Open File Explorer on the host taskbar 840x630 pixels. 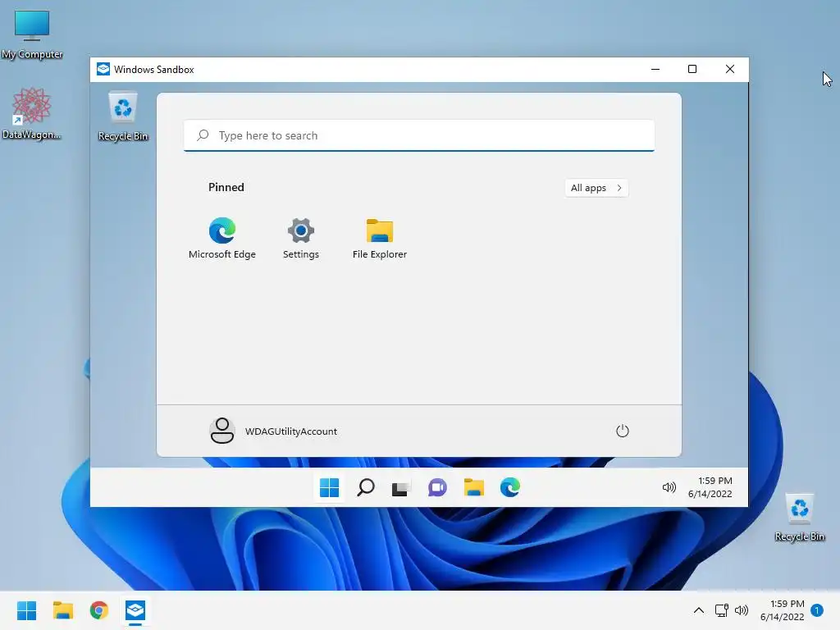point(62,610)
